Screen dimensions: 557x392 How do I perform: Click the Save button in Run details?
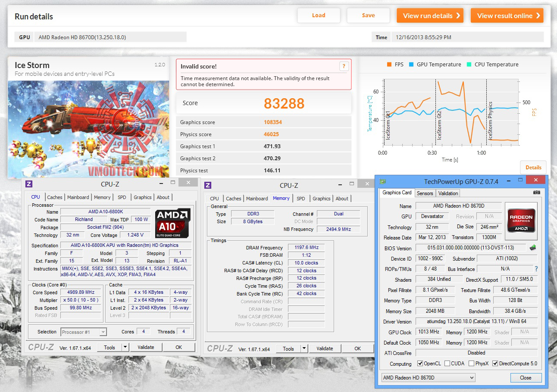[368, 16]
